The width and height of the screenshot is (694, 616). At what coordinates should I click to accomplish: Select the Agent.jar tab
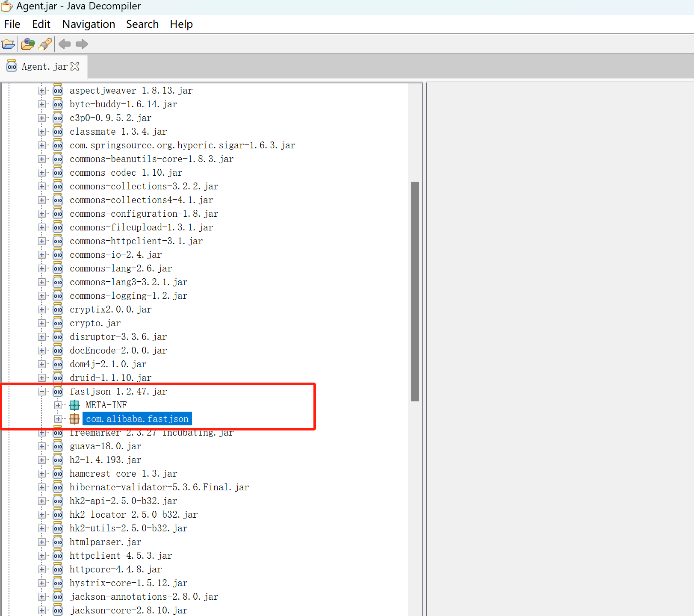pyautogui.click(x=44, y=67)
